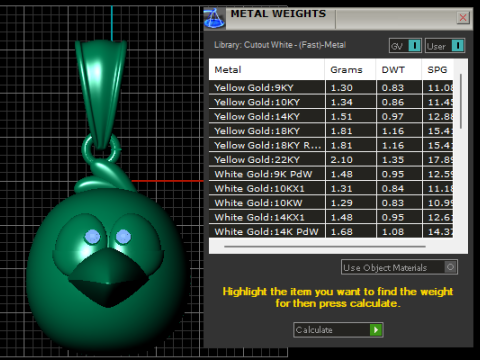
Task: Click the bird's right blue eye gem
Action: point(123,236)
